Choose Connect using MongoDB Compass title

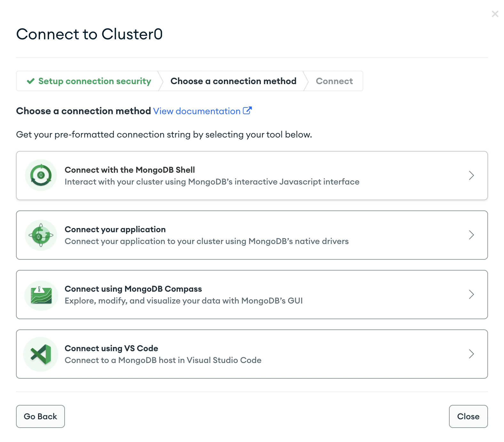point(133,289)
